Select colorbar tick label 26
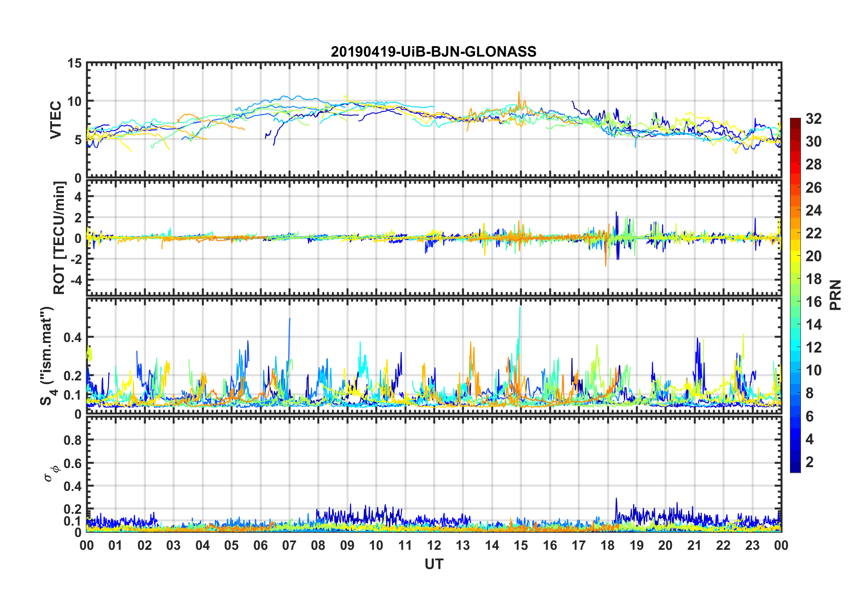Image resolution: width=868 pixels, height=590 pixels. coord(814,187)
